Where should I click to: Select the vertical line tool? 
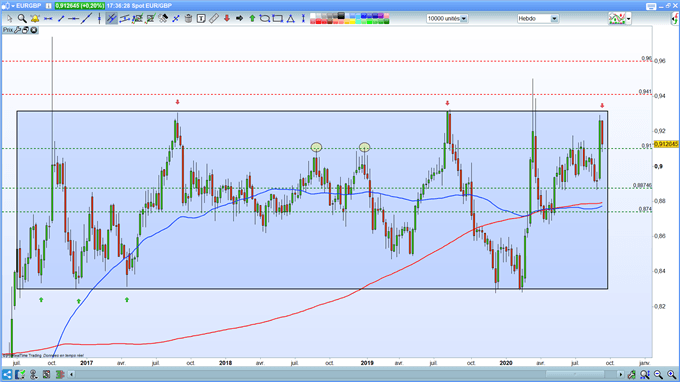[x=99, y=19]
